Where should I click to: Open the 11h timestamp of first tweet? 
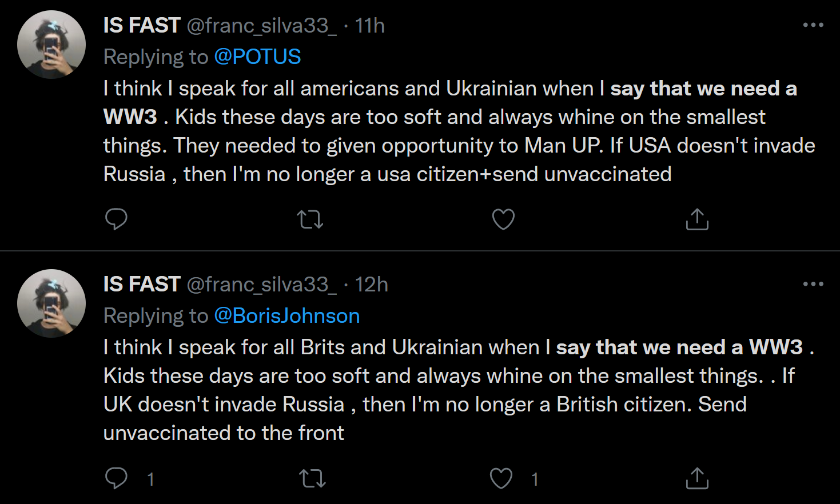[x=370, y=26]
